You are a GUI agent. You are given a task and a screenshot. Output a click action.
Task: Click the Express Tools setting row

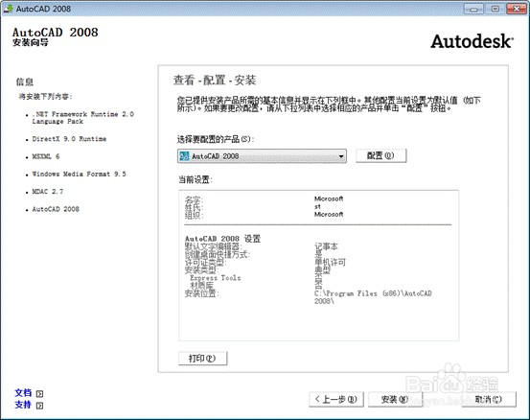coord(215,278)
